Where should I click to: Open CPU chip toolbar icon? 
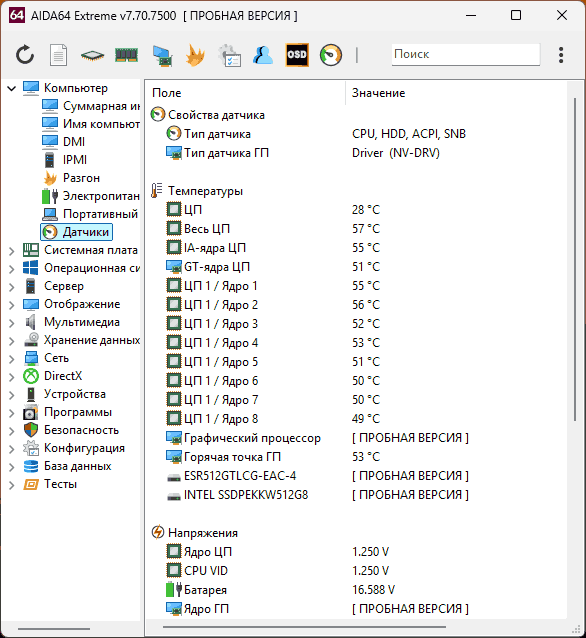92,55
